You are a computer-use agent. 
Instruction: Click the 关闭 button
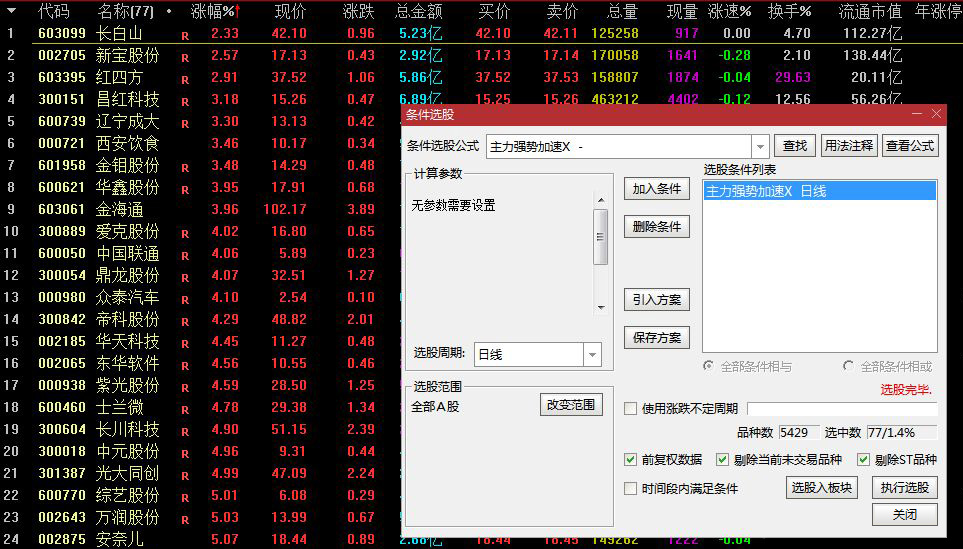[x=905, y=515]
